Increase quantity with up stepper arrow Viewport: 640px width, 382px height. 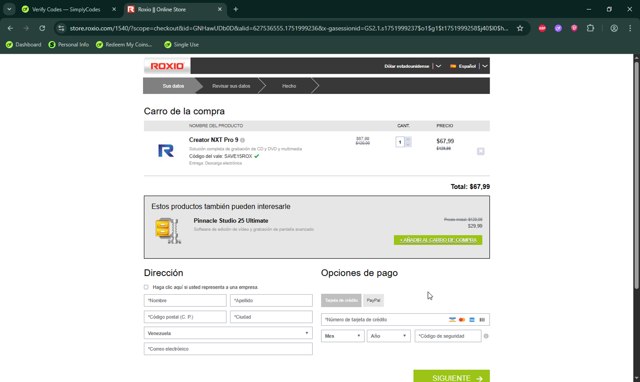[x=408, y=139]
